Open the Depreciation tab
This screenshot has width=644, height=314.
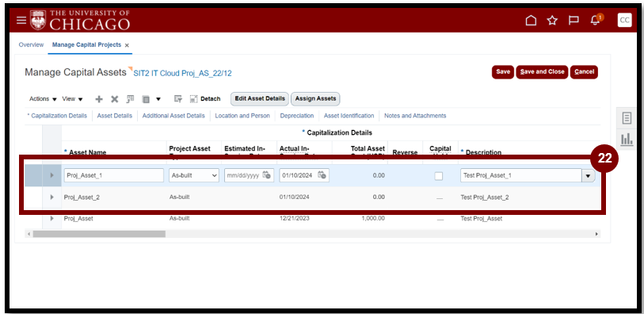297,116
